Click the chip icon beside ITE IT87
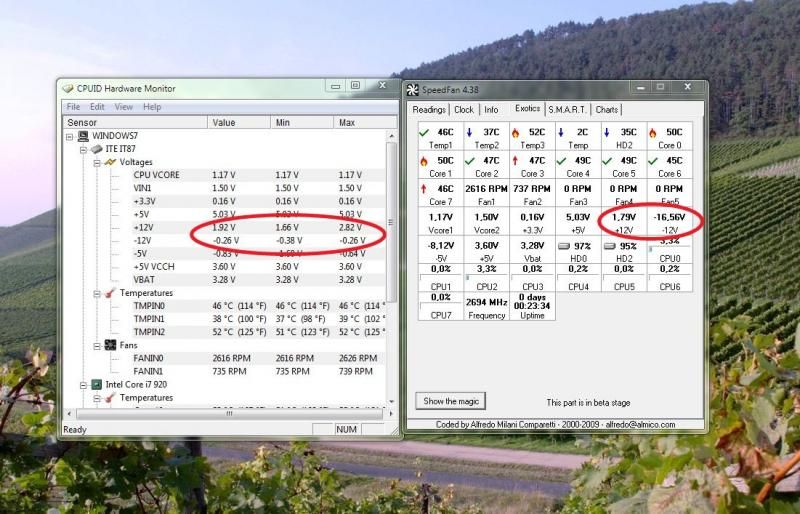Screen dimensions: 800x514 tap(96, 149)
